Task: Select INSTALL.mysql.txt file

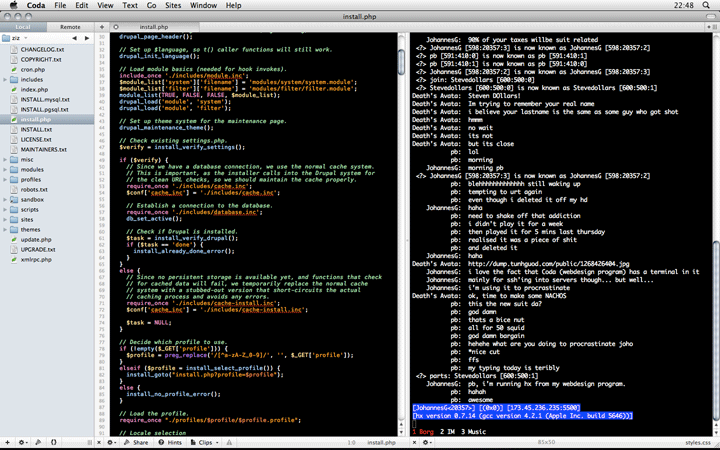Action: point(47,99)
